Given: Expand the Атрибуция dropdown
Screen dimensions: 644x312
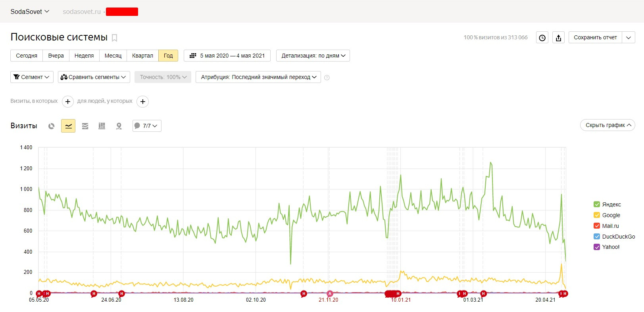Looking at the screenshot, I should pos(258,77).
